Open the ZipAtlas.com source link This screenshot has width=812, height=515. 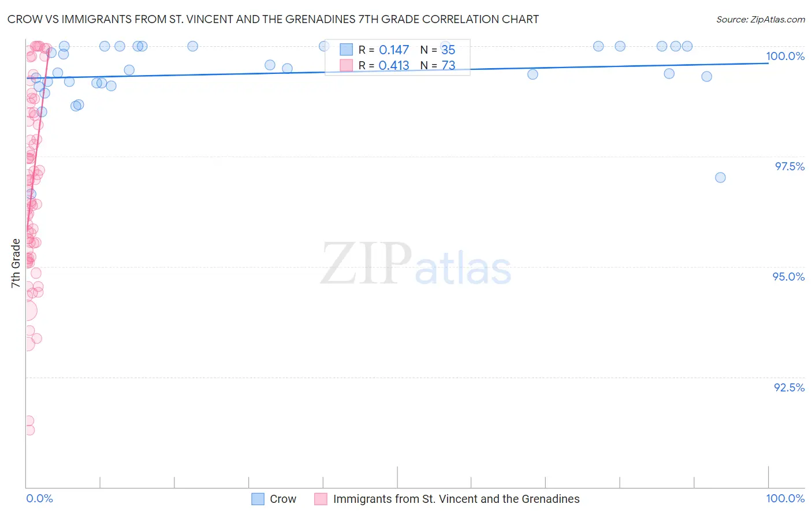[761, 19]
